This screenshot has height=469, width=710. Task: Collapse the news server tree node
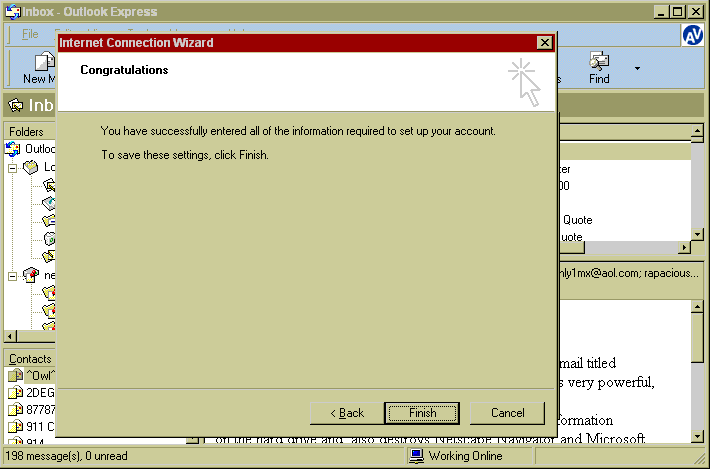point(13,276)
